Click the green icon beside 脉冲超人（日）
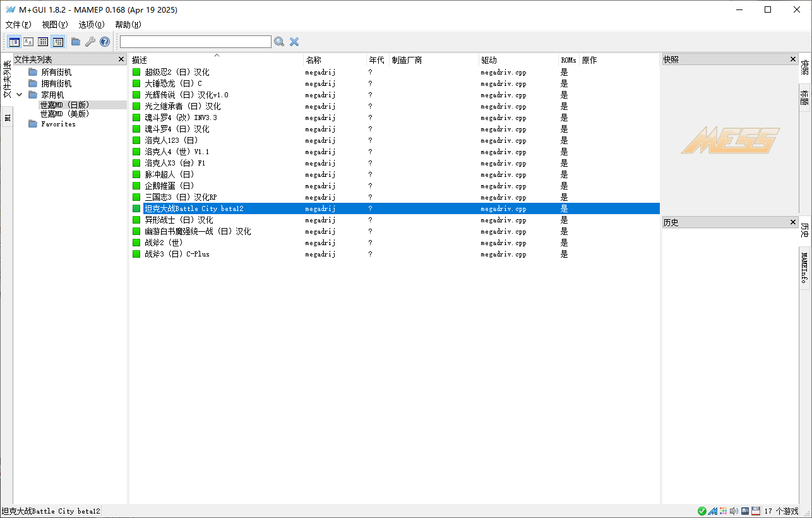 [x=136, y=174]
